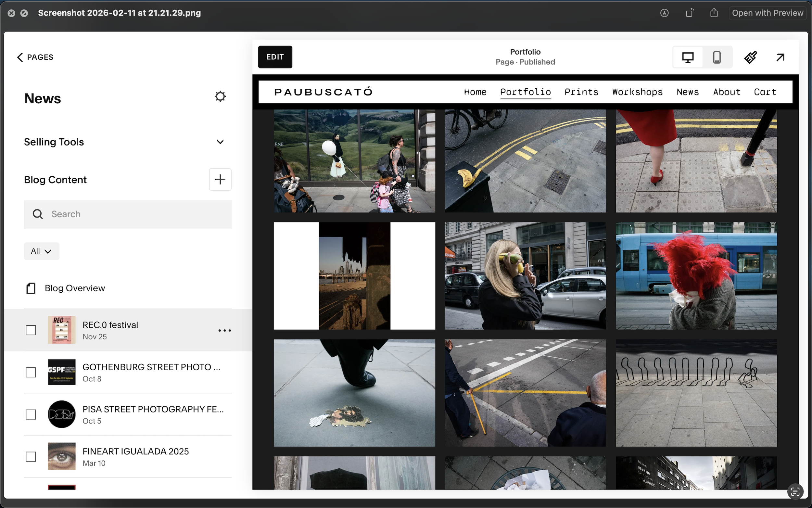Click the Quick Look share icon

[714, 13]
